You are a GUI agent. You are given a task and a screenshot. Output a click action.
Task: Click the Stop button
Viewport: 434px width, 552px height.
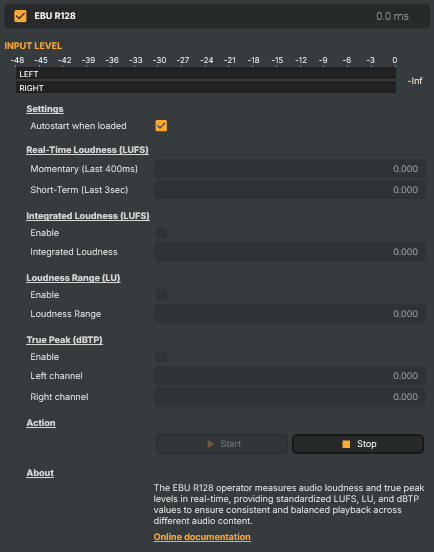click(358, 444)
